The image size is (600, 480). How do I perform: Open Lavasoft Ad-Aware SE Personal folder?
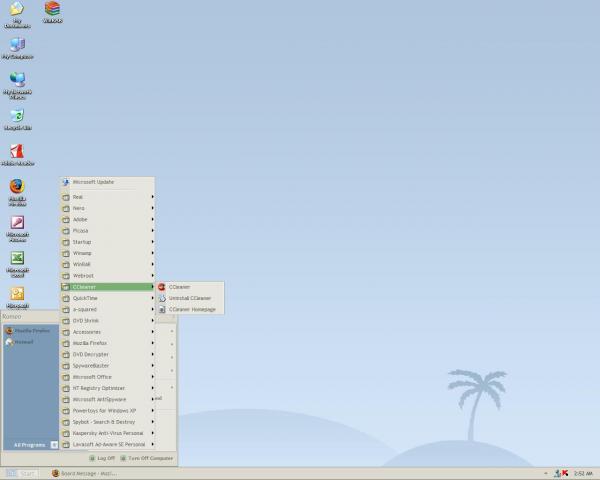click(x=108, y=444)
